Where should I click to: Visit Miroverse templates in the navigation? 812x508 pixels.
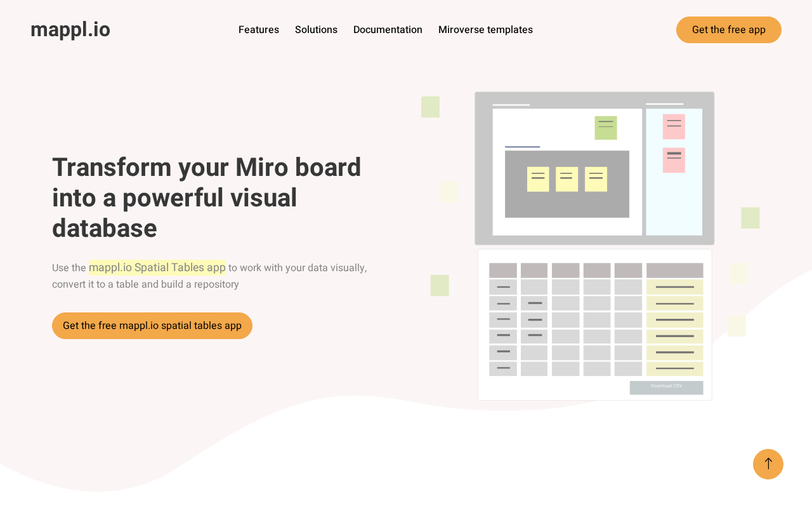pyautogui.click(x=485, y=30)
